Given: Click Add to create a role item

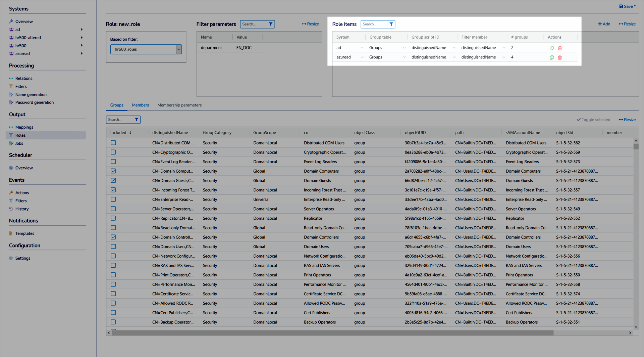Looking at the screenshot, I should [x=604, y=24].
